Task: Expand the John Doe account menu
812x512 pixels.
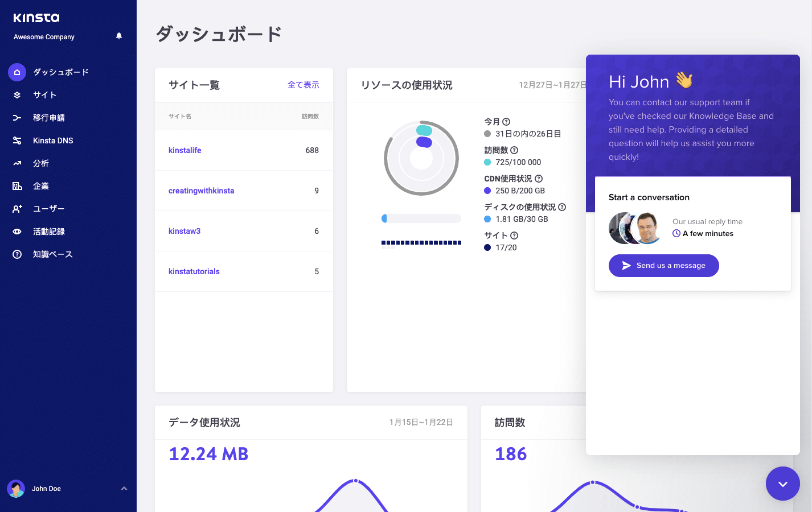Action: coord(124,488)
